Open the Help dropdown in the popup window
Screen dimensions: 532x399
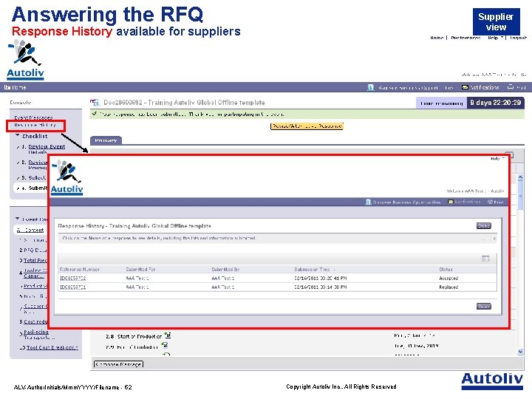click(x=497, y=158)
